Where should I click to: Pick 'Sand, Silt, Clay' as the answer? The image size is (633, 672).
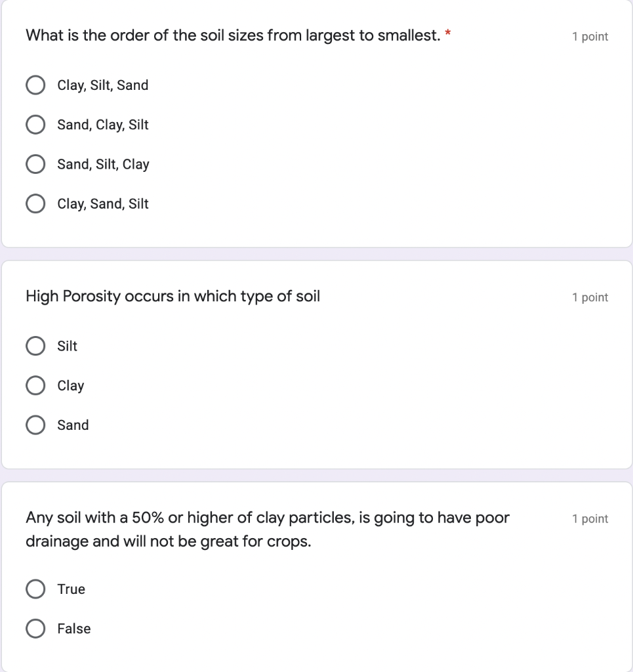(x=35, y=164)
